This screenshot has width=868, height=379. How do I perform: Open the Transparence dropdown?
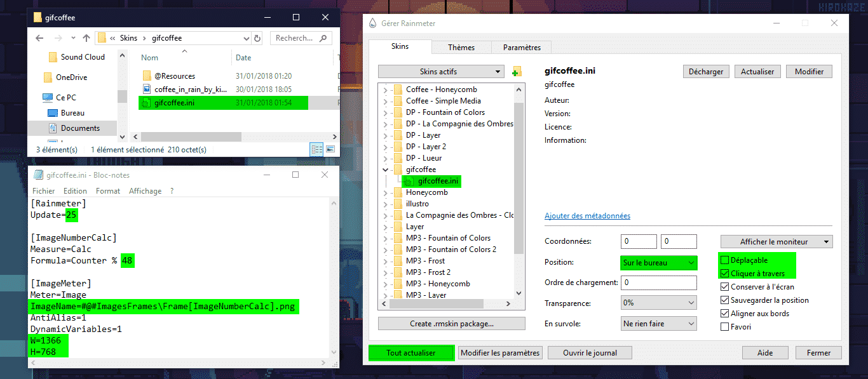pos(659,303)
